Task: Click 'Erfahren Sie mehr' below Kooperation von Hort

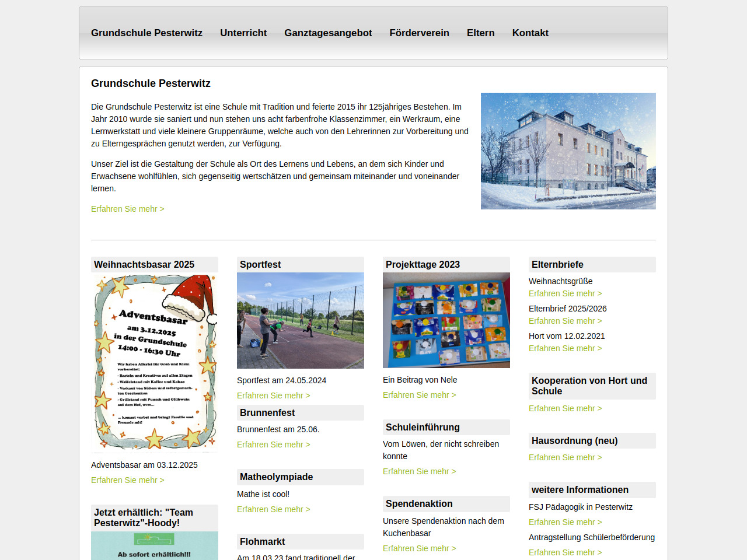Action: [565, 408]
